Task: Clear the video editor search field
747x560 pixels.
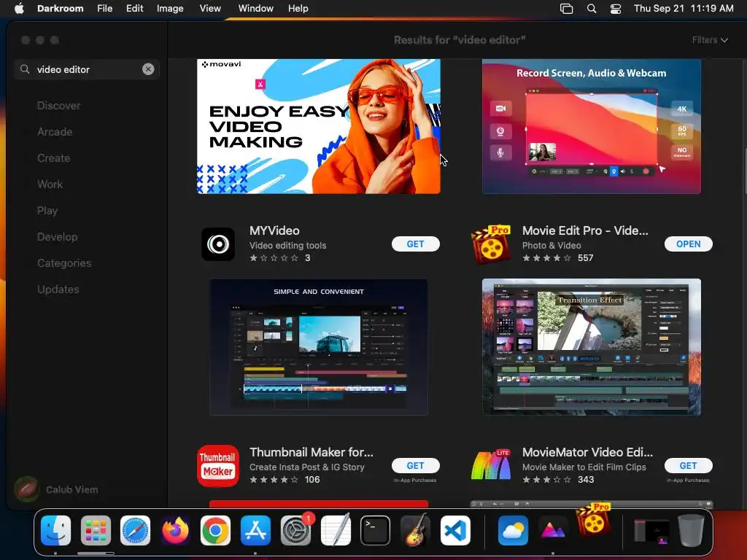Action: [148, 69]
